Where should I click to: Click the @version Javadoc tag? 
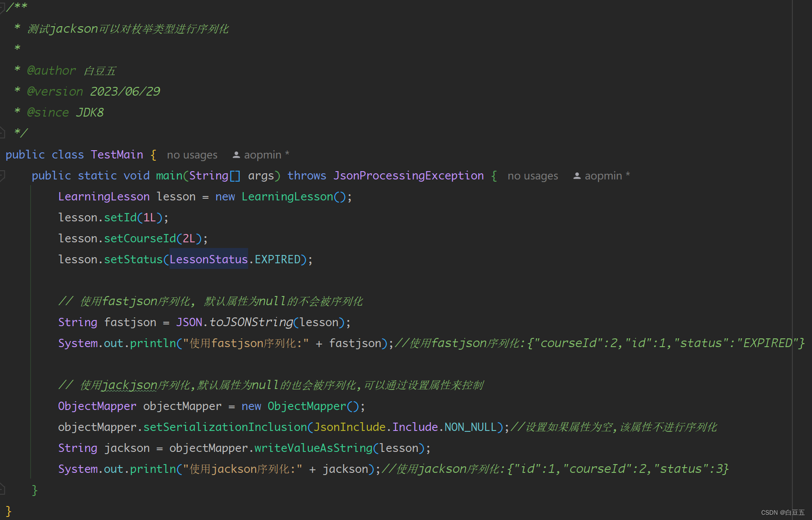[55, 92]
